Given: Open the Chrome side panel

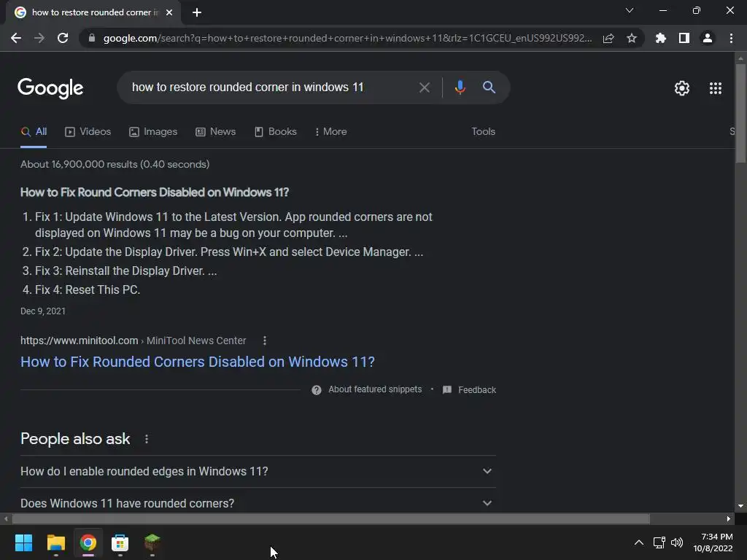Looking at the screenshot, I should (x=684, y=38).
